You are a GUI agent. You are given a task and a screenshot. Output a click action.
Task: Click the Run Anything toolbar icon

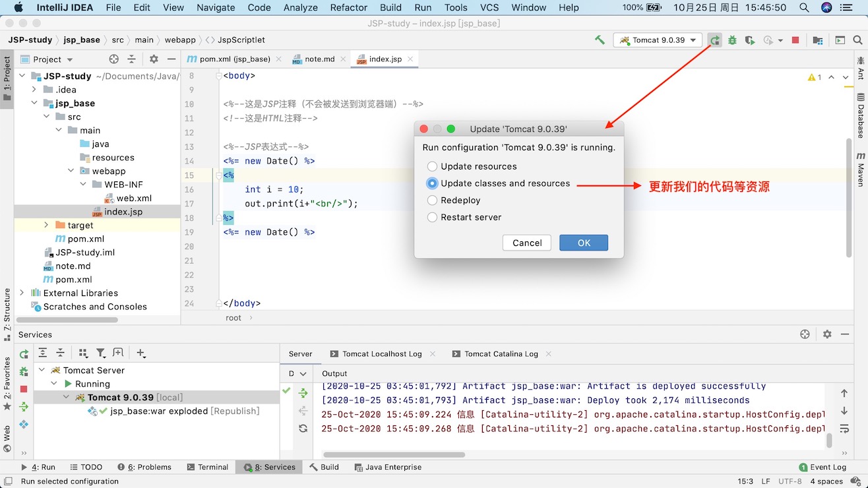coord(840,40)
